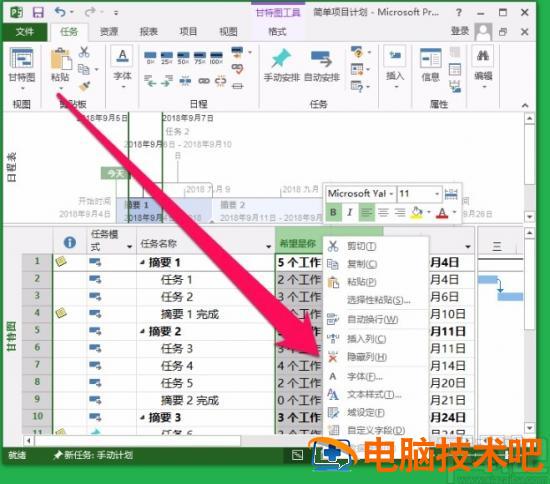The height and width of the screenshot is (484, 550).
Task: Click the Inactivate task icon in the 日程 group
Action: coord(237,86)
